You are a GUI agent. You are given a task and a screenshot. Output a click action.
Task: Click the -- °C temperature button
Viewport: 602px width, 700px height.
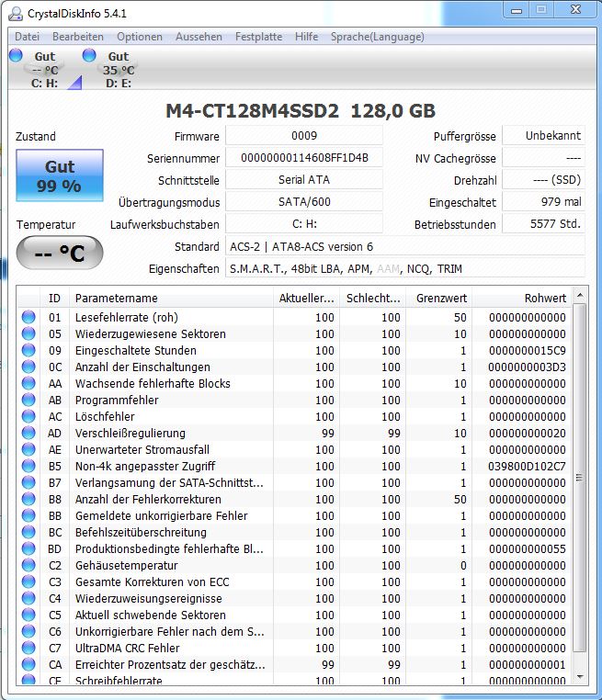pyautogui.click(x=60, y=254)
